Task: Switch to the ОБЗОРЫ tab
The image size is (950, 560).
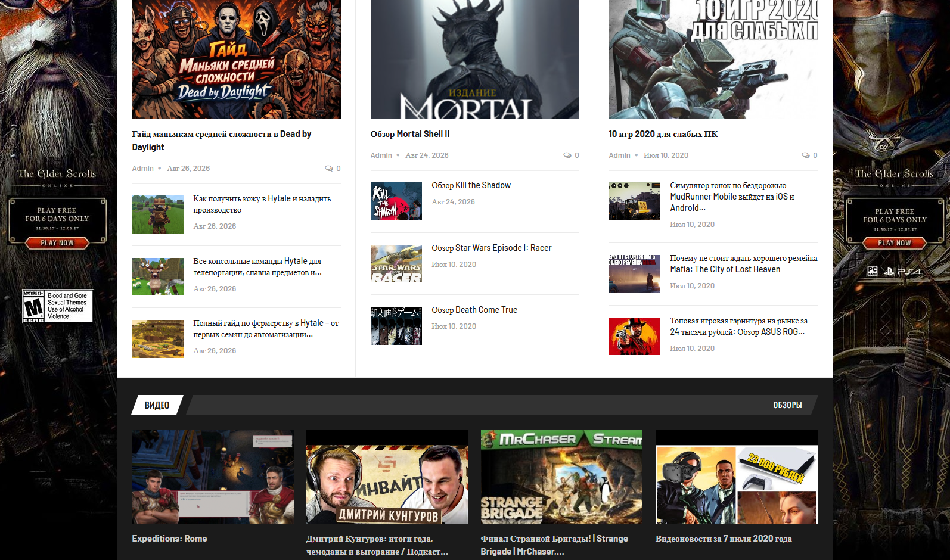Action: click(x=787, y=405)
